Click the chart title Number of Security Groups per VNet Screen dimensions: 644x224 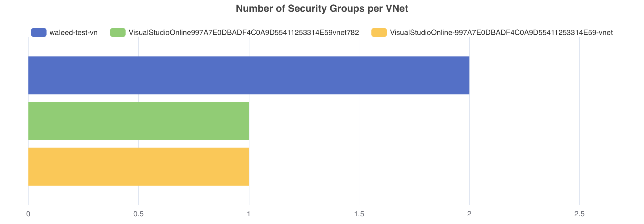(x=322, y=9)
